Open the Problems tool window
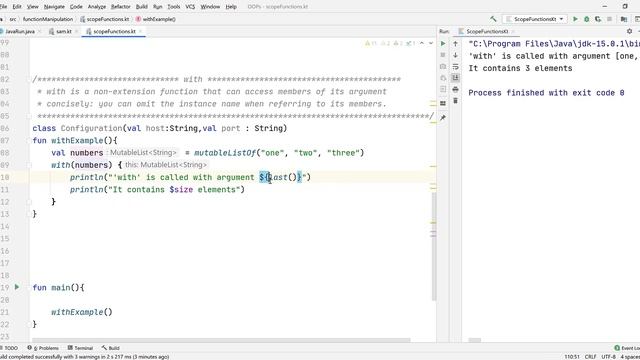640x360 pixels. click(x=43, y=348)
